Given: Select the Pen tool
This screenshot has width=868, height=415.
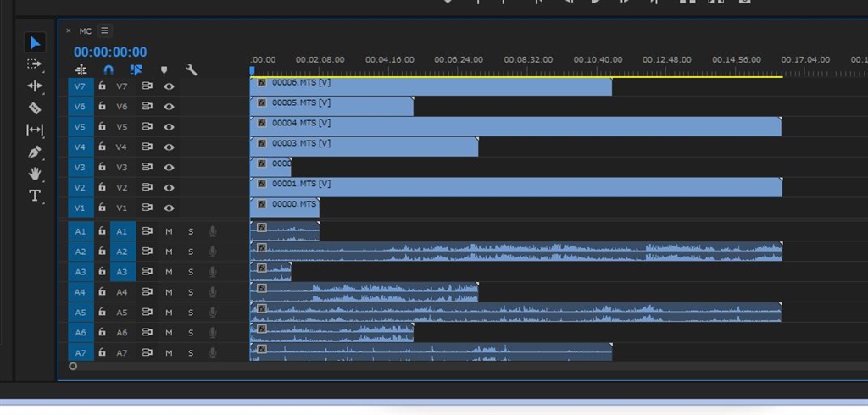Looking at the screenshot, I should (x=35, y=152).
